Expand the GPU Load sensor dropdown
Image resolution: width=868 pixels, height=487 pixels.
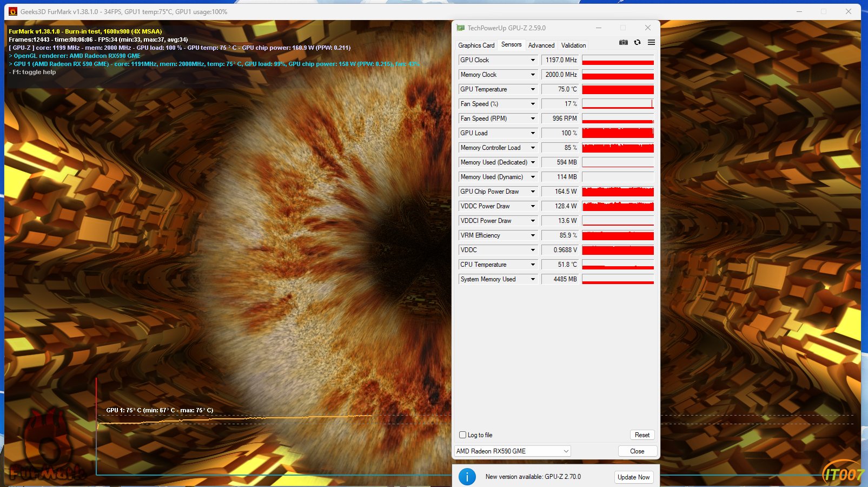533,133
